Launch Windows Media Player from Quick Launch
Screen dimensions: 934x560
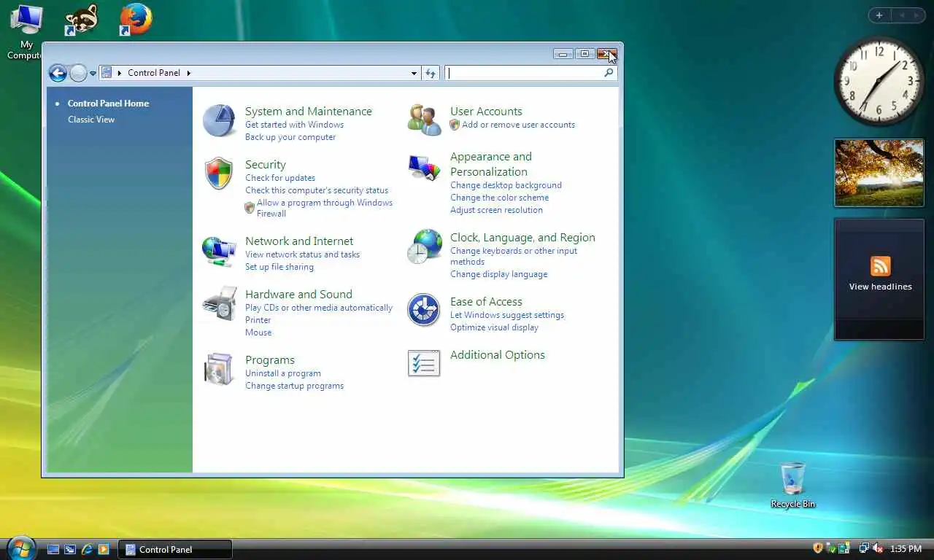[104, 549]
